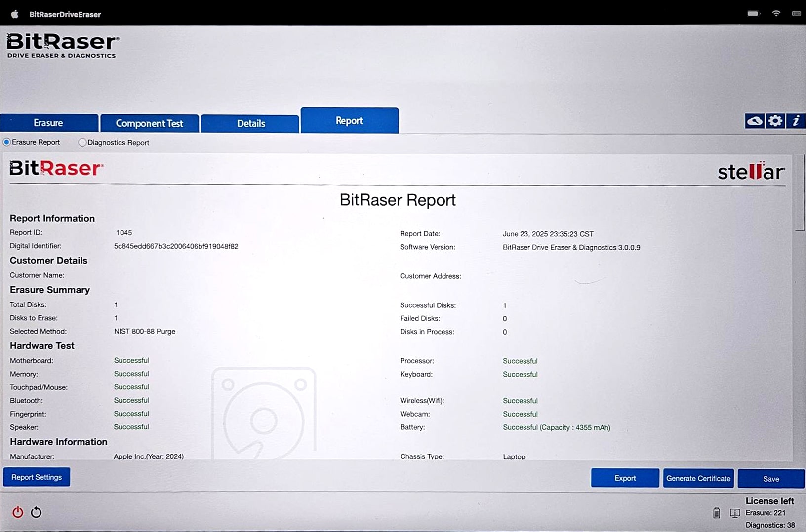
Task: Click the Report Date value June 23, 2025
Action: (548, 234)
